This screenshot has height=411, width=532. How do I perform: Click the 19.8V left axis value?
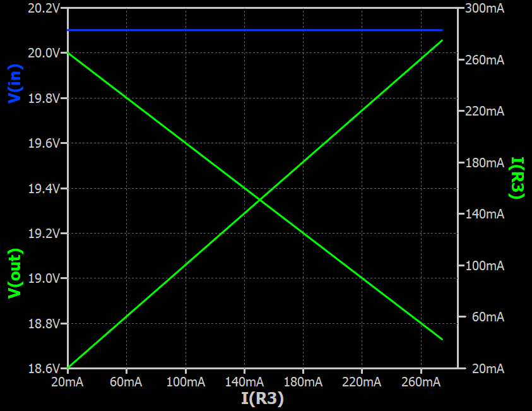click(44, 98)
